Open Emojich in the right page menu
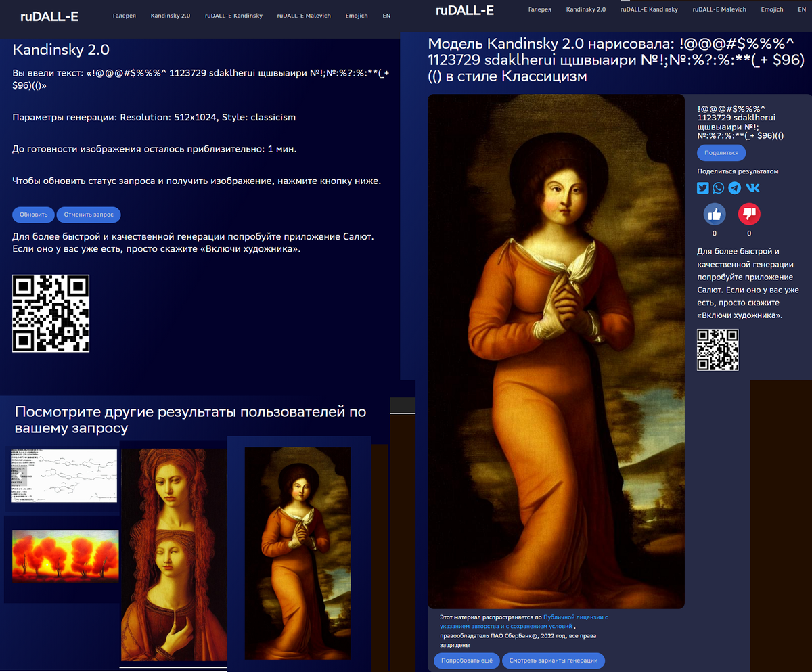The height and width of the screenshot is (672, 812). (772, 9)
